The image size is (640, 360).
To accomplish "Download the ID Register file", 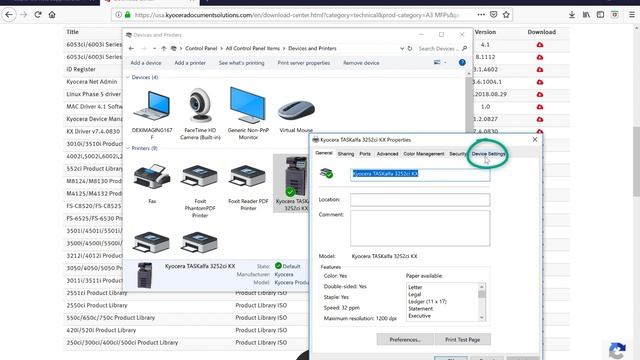I will tap(540, 69).
